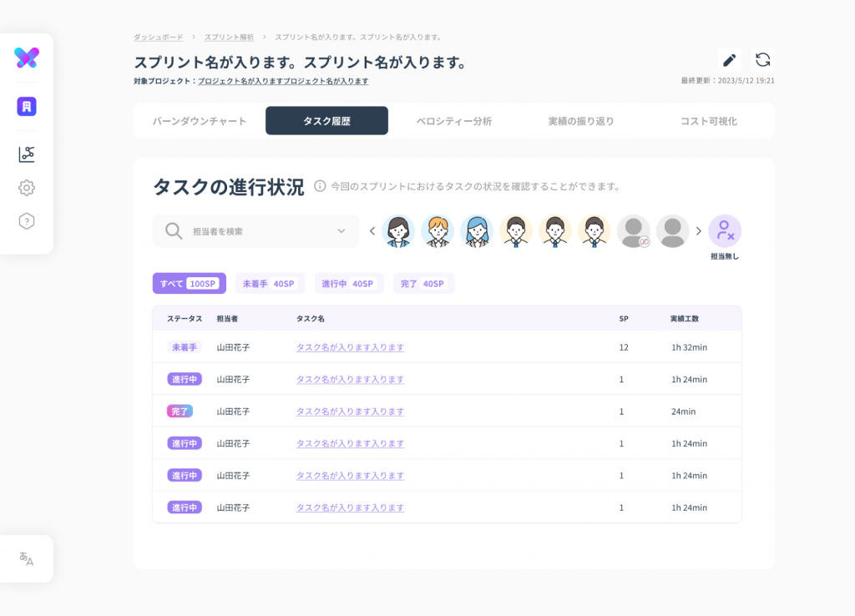Click the info icon beside タスクの進行状況
Image resolution: width=855 pixels, height=616 pixels.
pyautogui.click(x=320, y=186)
